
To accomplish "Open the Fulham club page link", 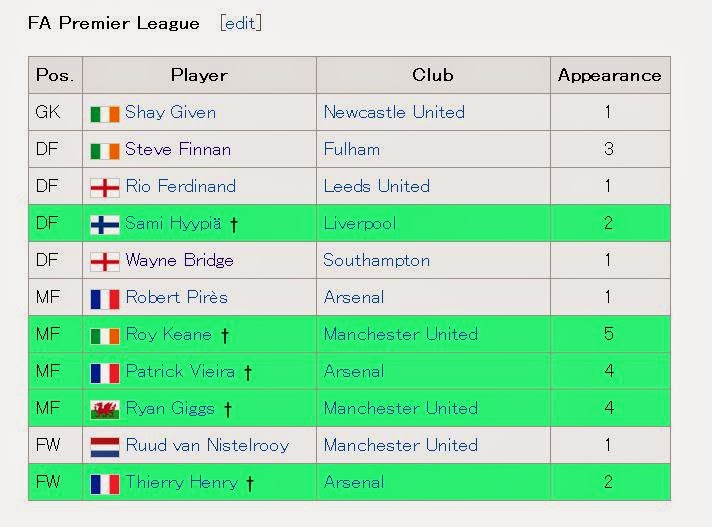I will [351, 149].
